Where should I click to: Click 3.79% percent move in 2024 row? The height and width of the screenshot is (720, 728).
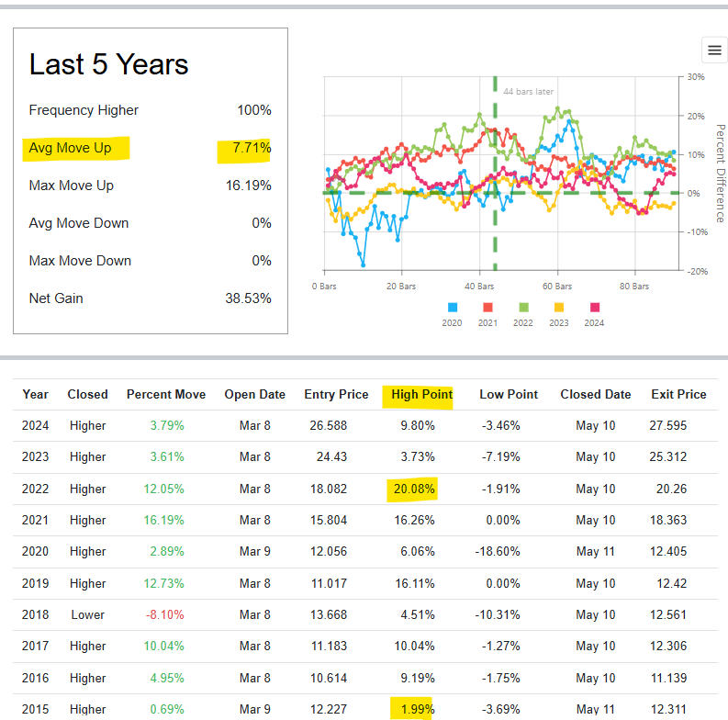[167, 425]
